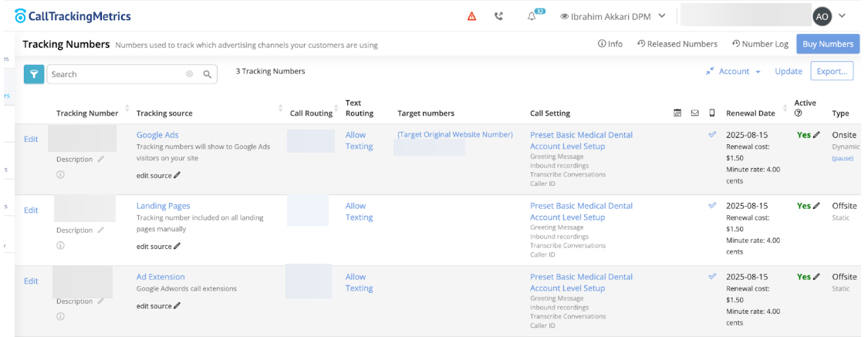868x337 pixels.
Task: Click the red warning alert icon
Action: 472,16
